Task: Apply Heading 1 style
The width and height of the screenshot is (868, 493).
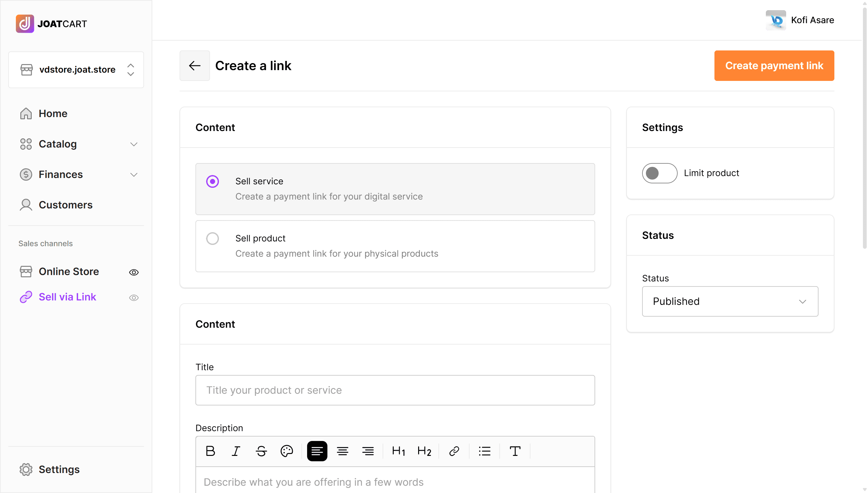Action: coord(398,451)
